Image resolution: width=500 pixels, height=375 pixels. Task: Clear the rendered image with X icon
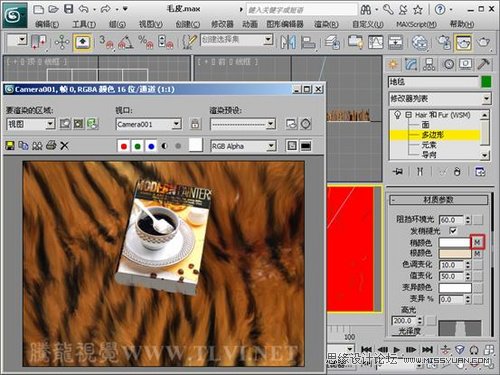click(65, 145)
